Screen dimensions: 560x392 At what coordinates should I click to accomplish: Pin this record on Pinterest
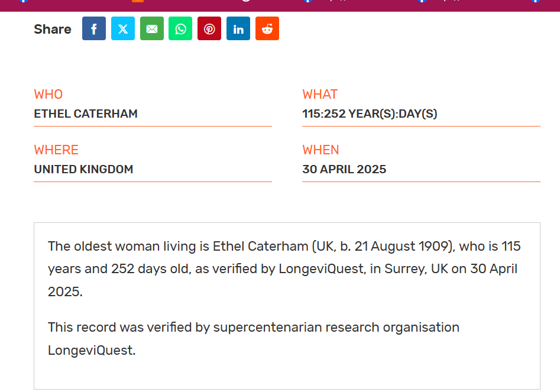pyautogui.click(x=209, y=28)
